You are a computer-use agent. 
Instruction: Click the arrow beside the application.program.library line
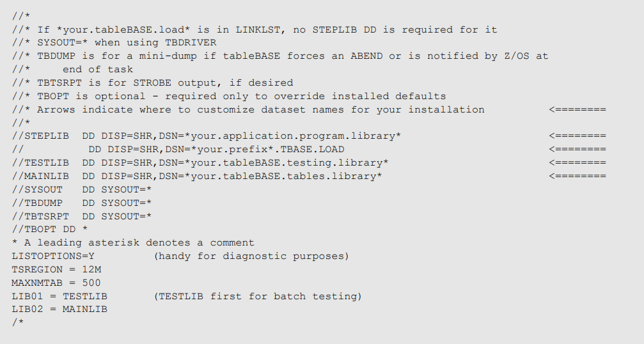[x=577, y=136]
